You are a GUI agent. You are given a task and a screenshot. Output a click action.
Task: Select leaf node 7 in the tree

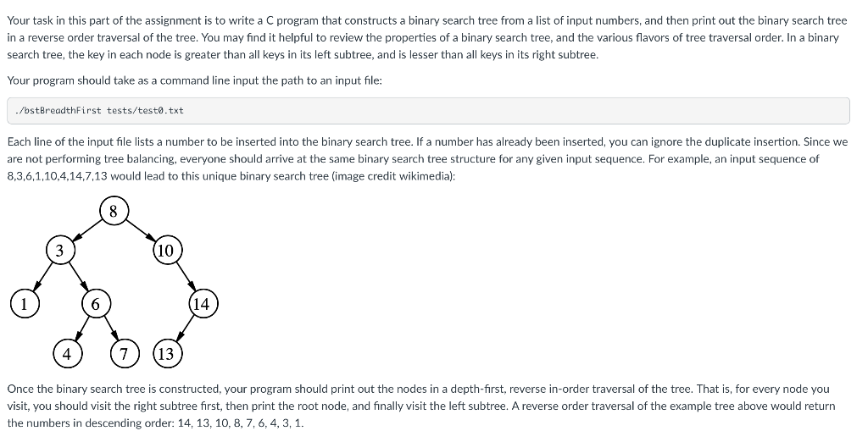pyautogui.click(x=124, y=354)
